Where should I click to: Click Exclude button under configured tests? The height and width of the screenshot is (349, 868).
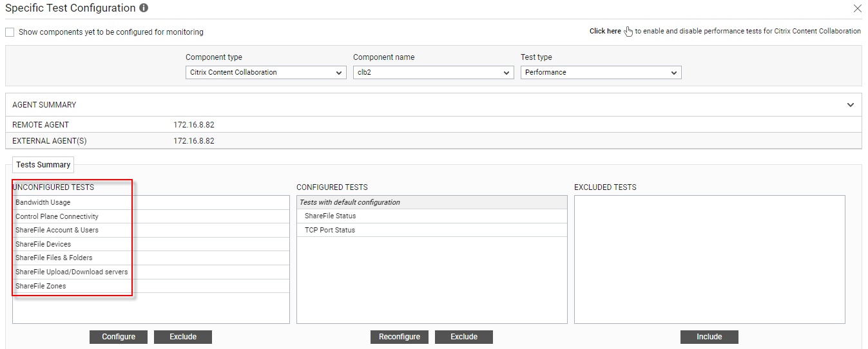coord(464,337)
